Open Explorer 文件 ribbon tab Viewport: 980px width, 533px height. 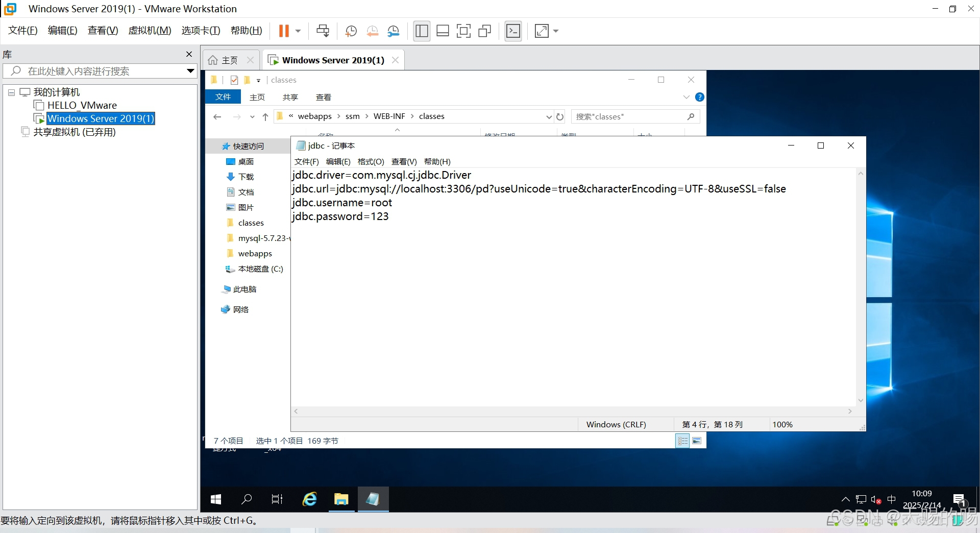[223, 97]
